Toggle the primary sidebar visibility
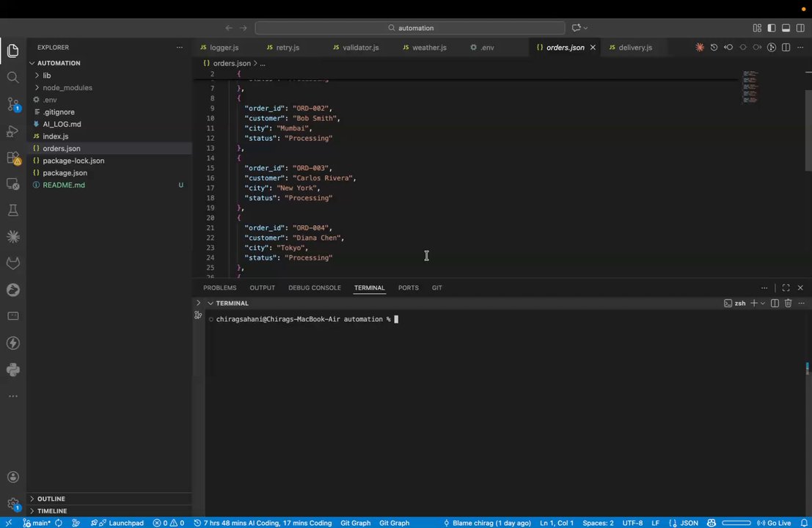Image resolution: width=812 pixels, height=528 pixels. pyautogui.click(x=771, y=28)
